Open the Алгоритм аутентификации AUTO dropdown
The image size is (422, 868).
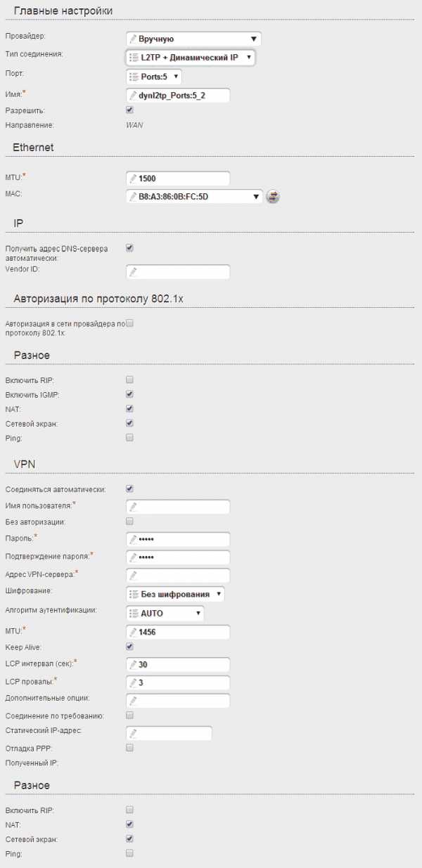pyautogui.click(x=165, y=613)
